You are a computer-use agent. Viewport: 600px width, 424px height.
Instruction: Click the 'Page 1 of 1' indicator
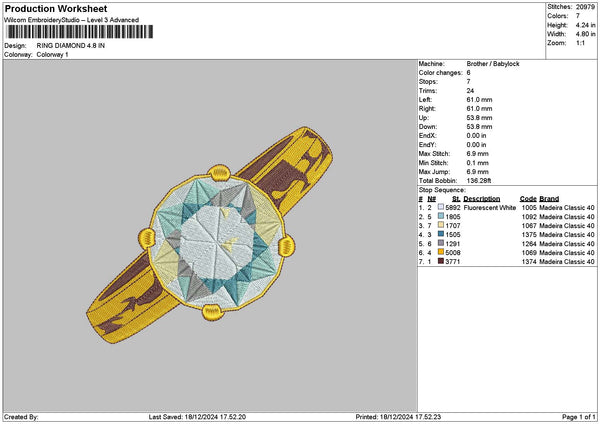[579, 417]
